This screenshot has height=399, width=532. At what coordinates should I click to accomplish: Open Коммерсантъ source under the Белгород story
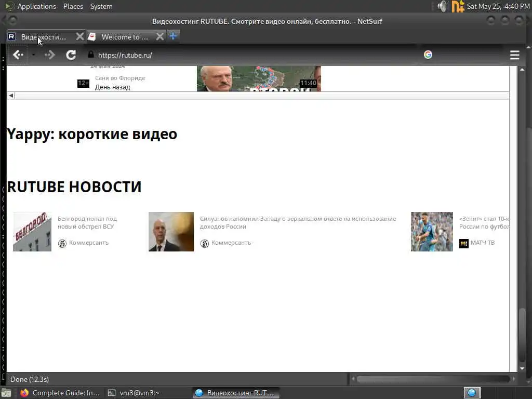(88, 243)
